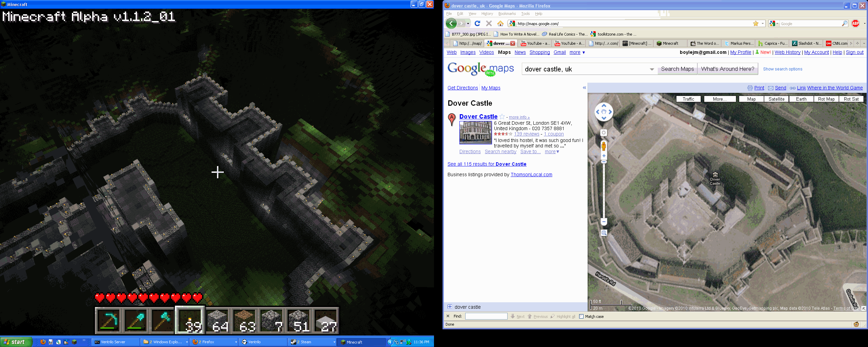Select the dirt stack of 63 slot
This screenshot has width=868, height=347.
[x=244, y=321]
